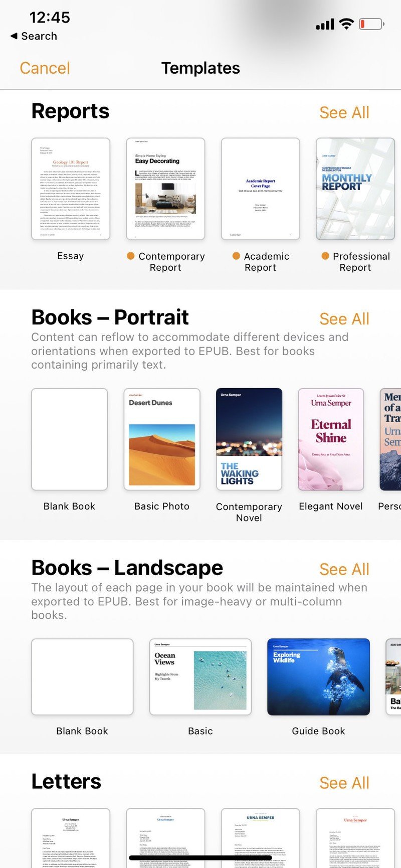
Task: Pick the Professional Report monthly template
Action: [x=355, y=189]
